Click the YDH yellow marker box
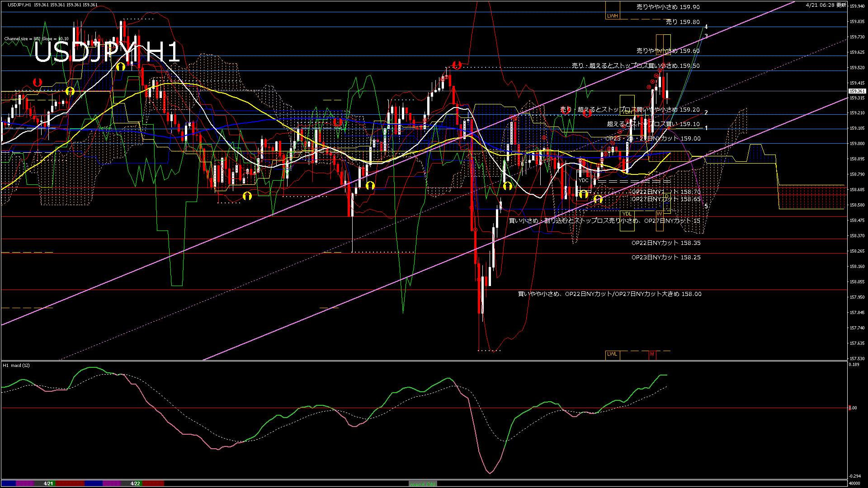The image size is (868, 488). (x=627, y=112)
